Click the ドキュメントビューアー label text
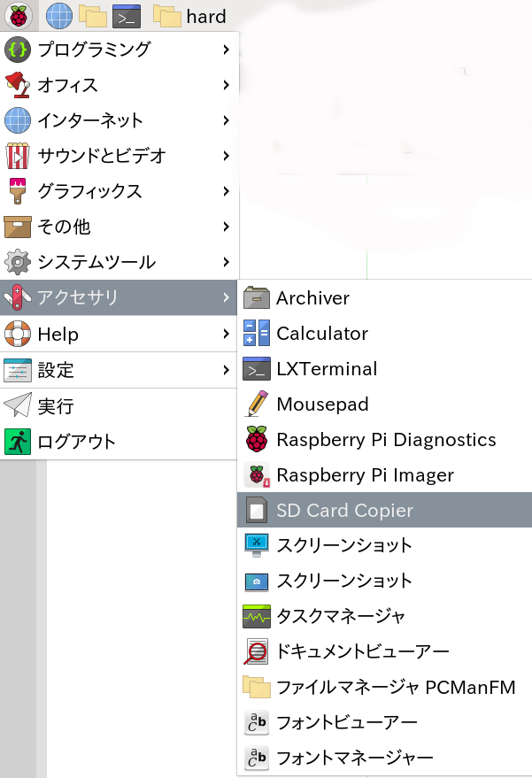The width and height of the screenshot is (532, 778). point(363,651)
